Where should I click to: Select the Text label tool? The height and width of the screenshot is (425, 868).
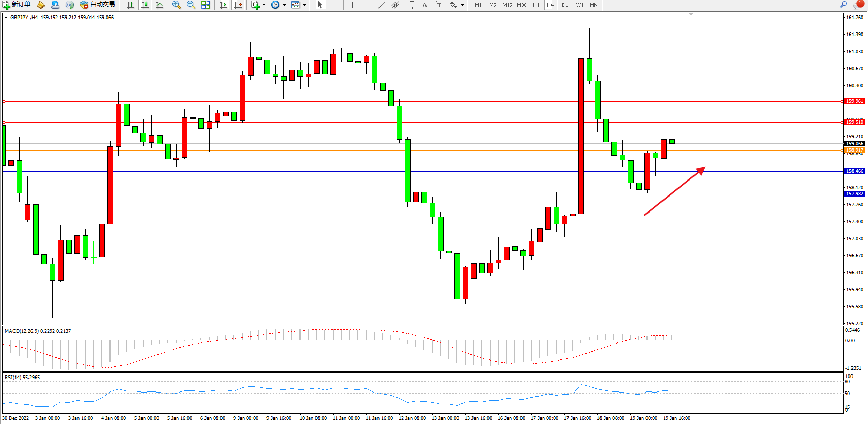424,5
